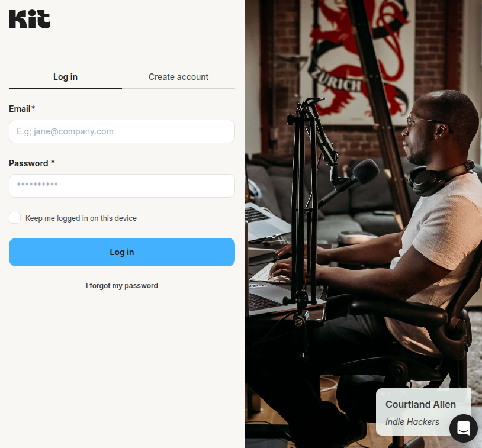Image resolution: width=482 pixels, height=448 pixels.
Task: Click the Courtland Allen name caption
Action: [420, 404]
